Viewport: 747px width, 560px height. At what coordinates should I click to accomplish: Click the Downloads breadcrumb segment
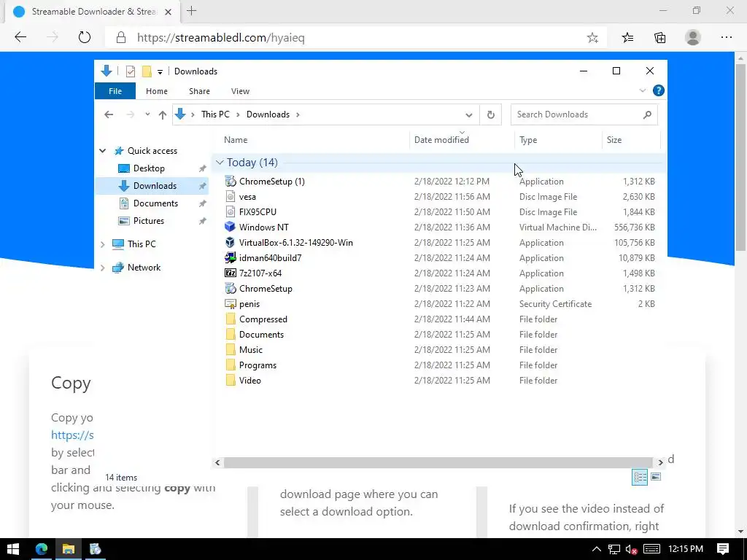[268, 114]
